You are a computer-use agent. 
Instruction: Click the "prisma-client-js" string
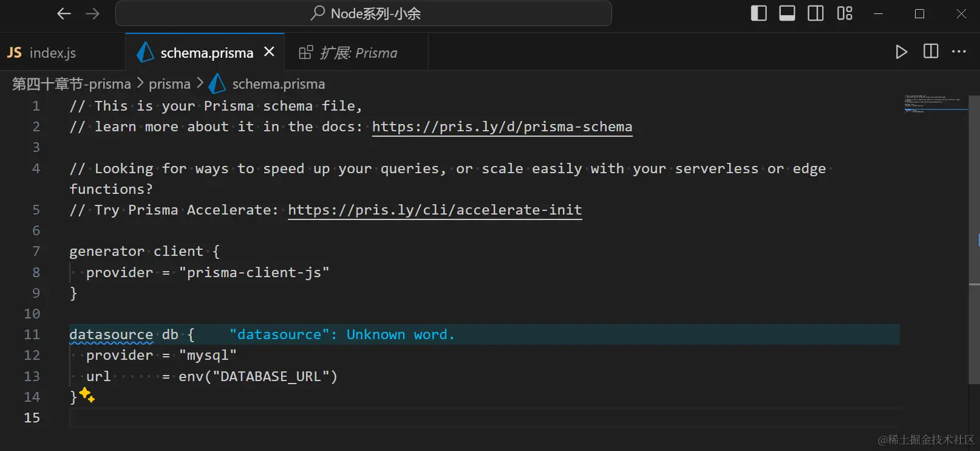(x=254, y=272)
